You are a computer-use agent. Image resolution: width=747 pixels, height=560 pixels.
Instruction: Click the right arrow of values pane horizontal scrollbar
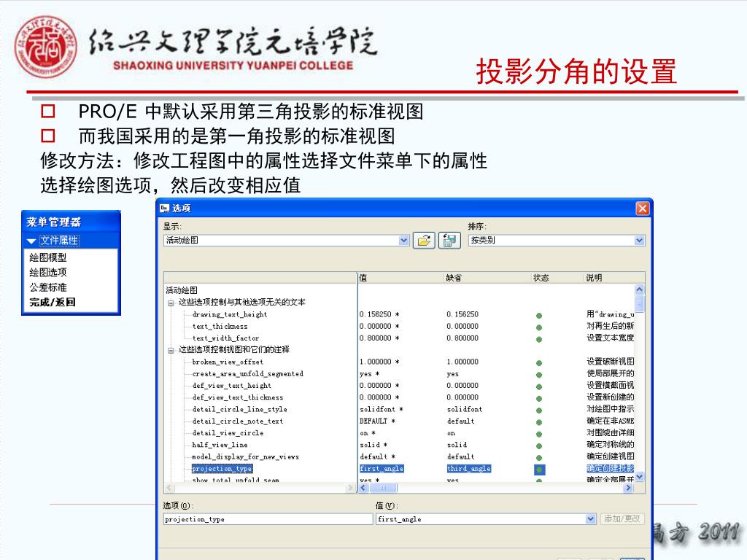click(629, 488)
